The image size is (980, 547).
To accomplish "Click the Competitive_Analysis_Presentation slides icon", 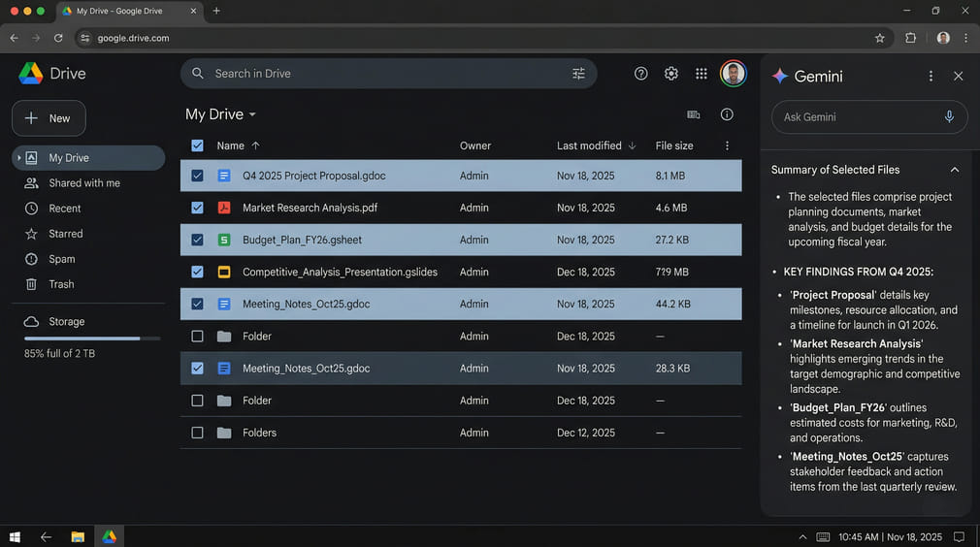I will coord(224,273).
